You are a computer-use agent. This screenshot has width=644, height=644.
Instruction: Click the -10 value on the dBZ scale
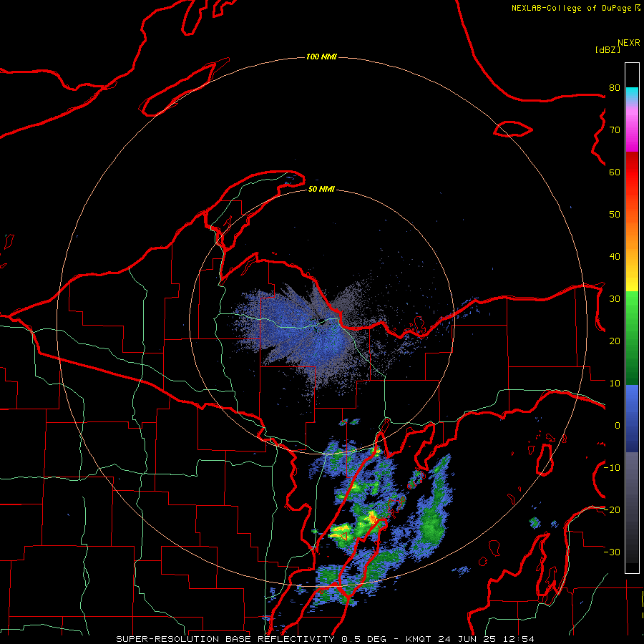point(613,468)
